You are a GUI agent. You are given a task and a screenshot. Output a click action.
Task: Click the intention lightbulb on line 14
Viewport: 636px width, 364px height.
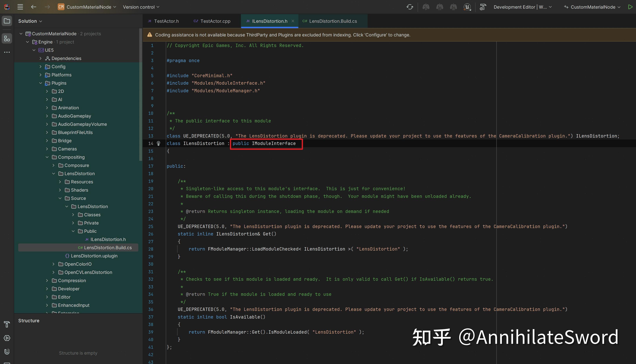point(159,143)
